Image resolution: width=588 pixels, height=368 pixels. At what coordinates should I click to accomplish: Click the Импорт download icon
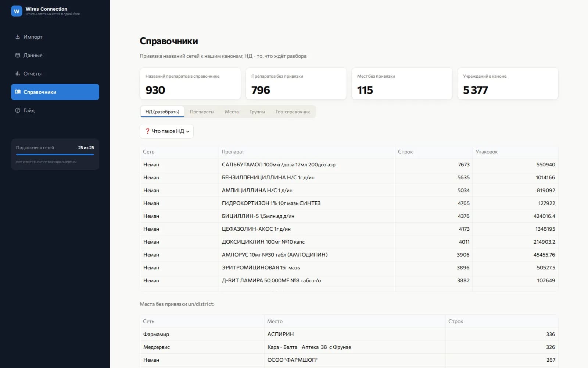tap(17, 37)
